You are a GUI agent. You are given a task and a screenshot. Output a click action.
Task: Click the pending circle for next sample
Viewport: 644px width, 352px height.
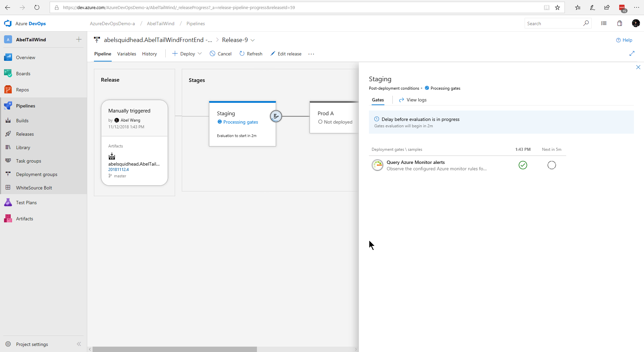[x=552, y=165]
